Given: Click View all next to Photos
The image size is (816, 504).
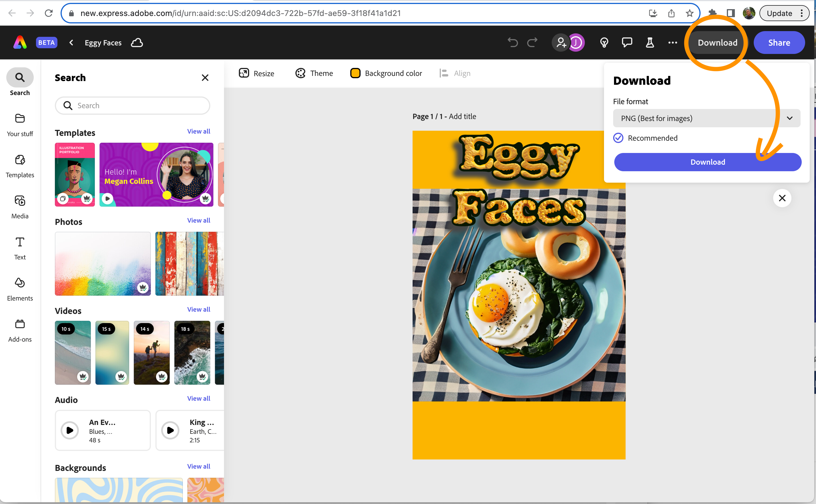Looking at the screenshot, I should click(199, 220).
